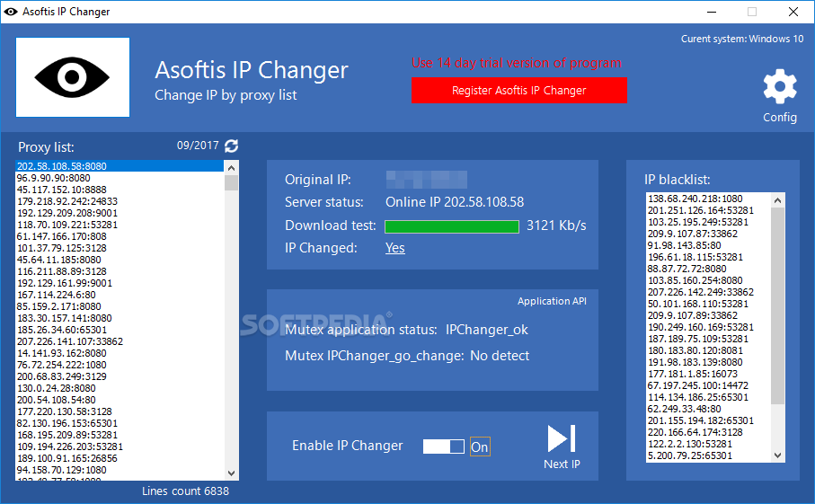Click proxy list scrollbar up arrow
The image size is (815, 504).
[x=231, y=167]
